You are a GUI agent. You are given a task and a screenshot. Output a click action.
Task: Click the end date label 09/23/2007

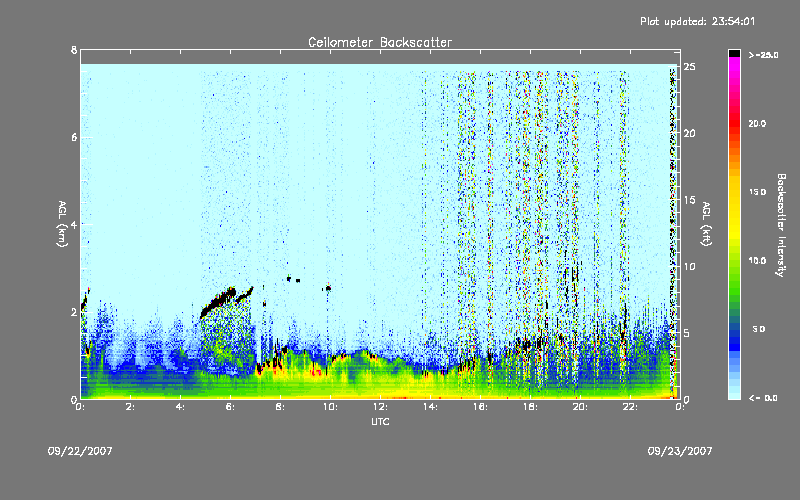click(680, 451)
